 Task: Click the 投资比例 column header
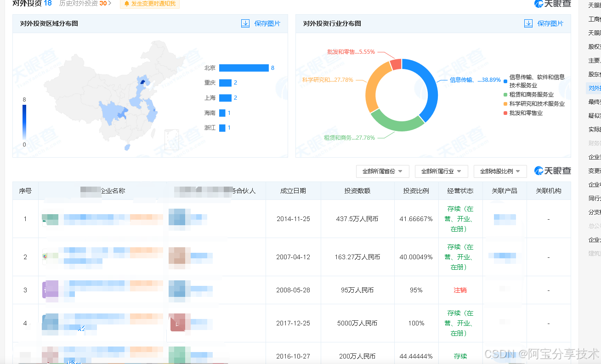(x=416, y=191)
